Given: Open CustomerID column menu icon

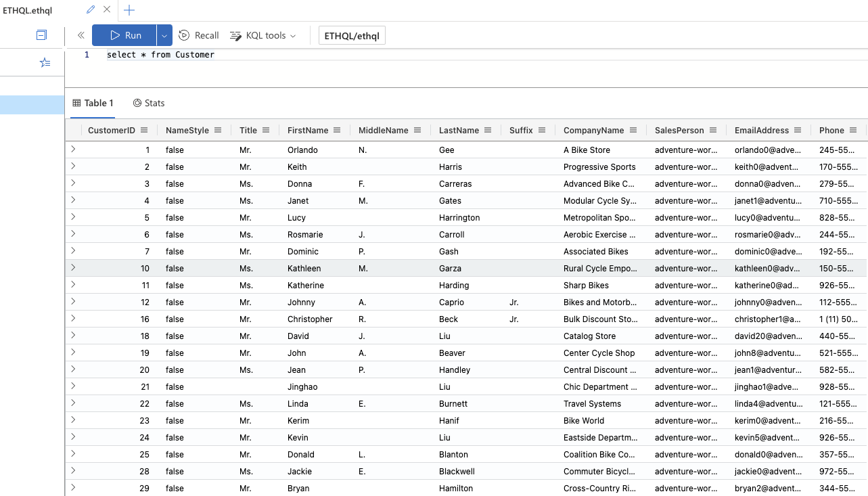Looking at the screenshot, I should (x=144, y=130).
